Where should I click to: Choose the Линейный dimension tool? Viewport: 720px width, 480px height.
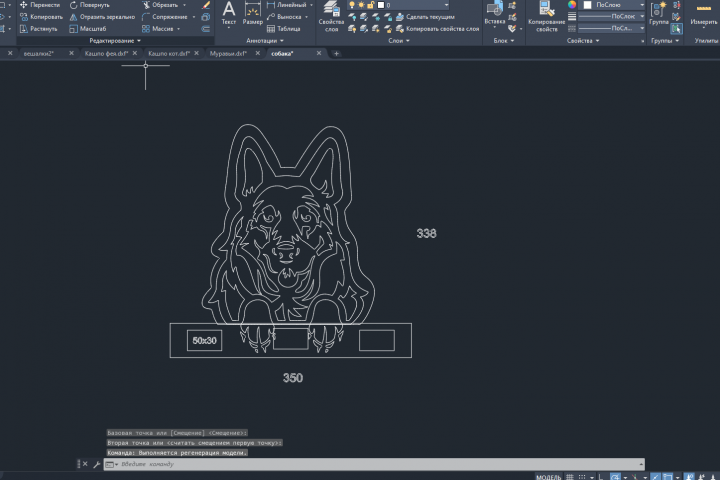(287, 5)
